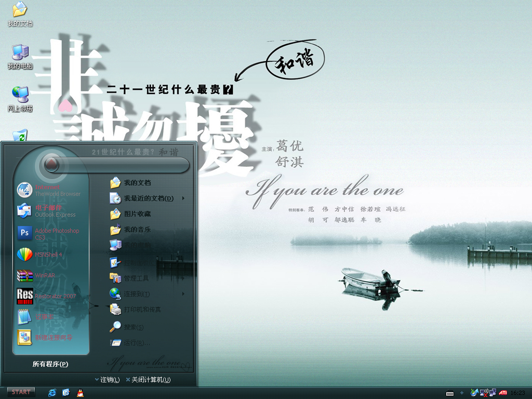Start 新建连接向导 from start menu
Viewport: 532px width, 399px height.
45,338
